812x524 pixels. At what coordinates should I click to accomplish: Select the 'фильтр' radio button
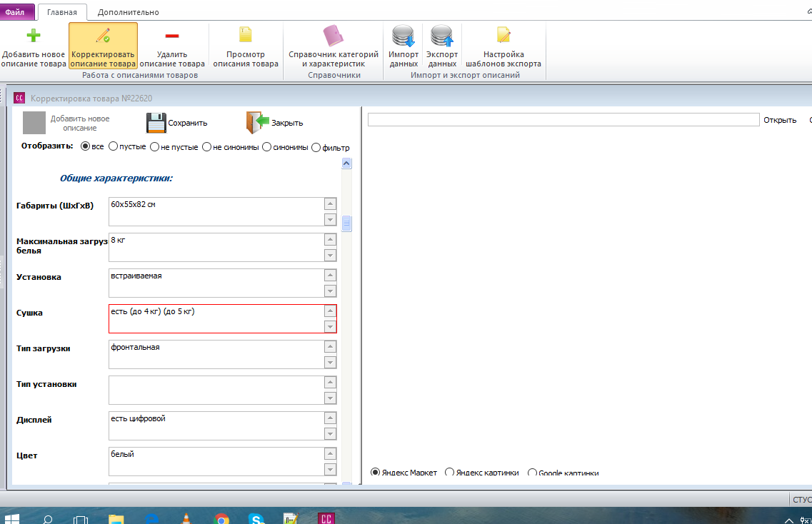tap(316, 148)
